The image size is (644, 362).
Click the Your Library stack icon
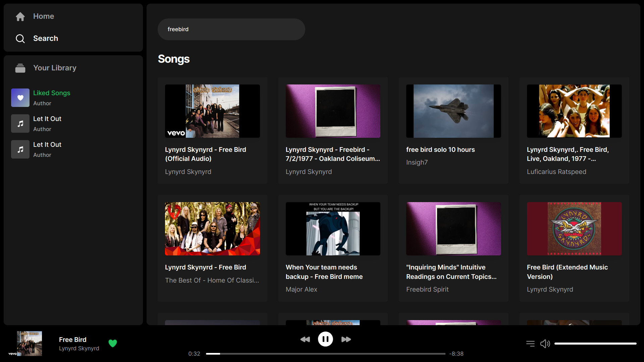[20, 68]
